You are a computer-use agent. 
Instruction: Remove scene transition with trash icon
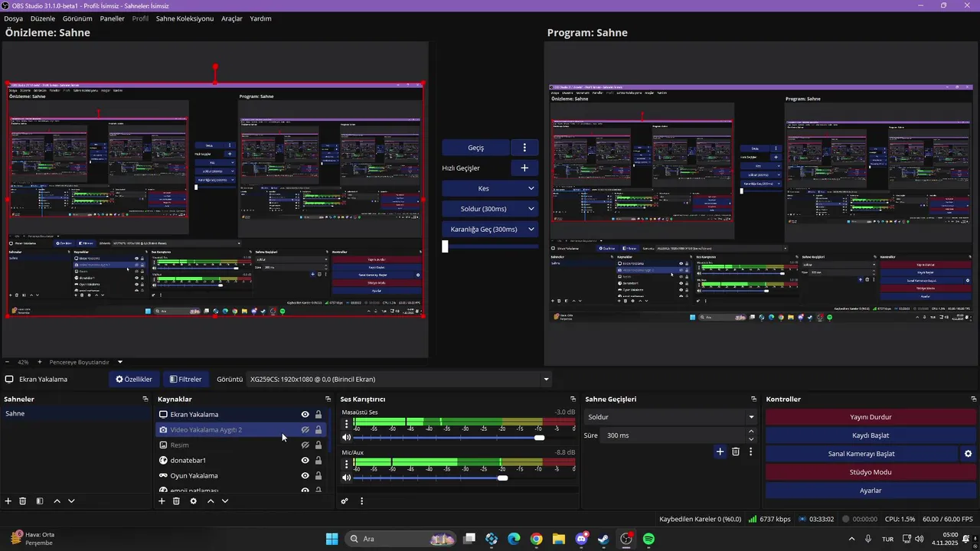click(736, 452)
